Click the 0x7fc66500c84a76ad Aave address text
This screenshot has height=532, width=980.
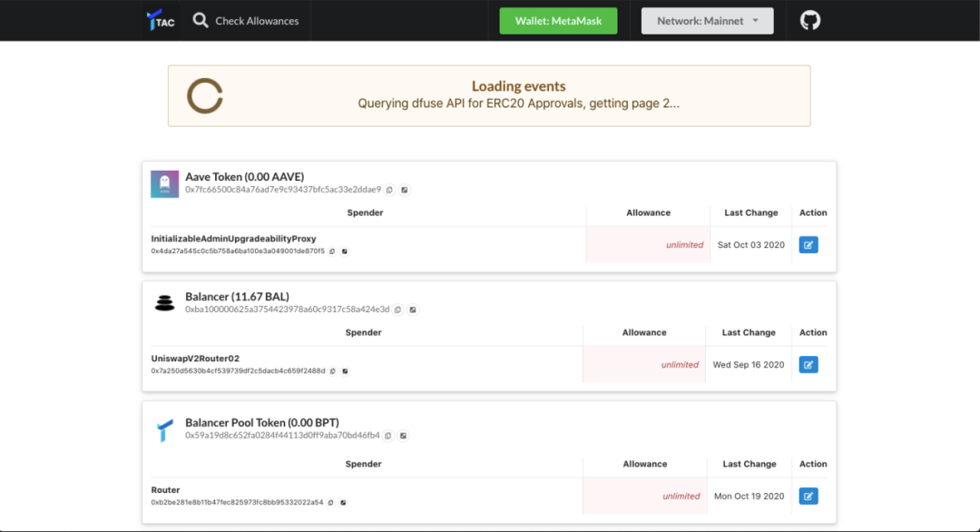(282, 190)
